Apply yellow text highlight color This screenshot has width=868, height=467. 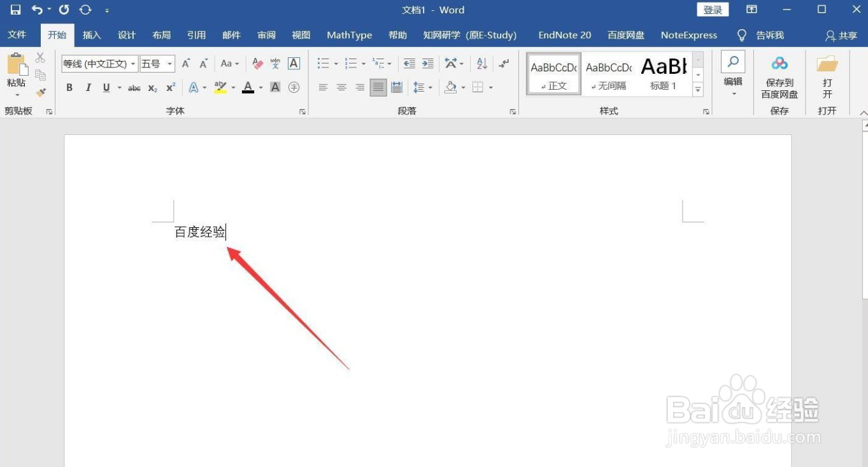(x=220, y=87)
